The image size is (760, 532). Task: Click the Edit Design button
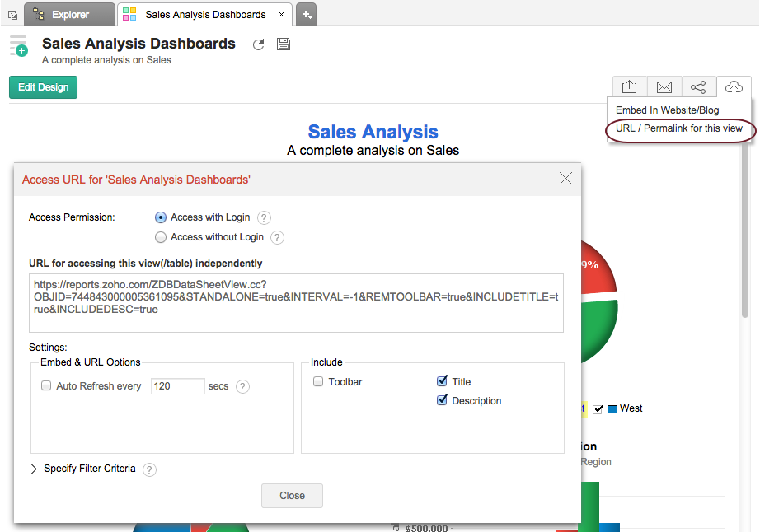point(43,87)
